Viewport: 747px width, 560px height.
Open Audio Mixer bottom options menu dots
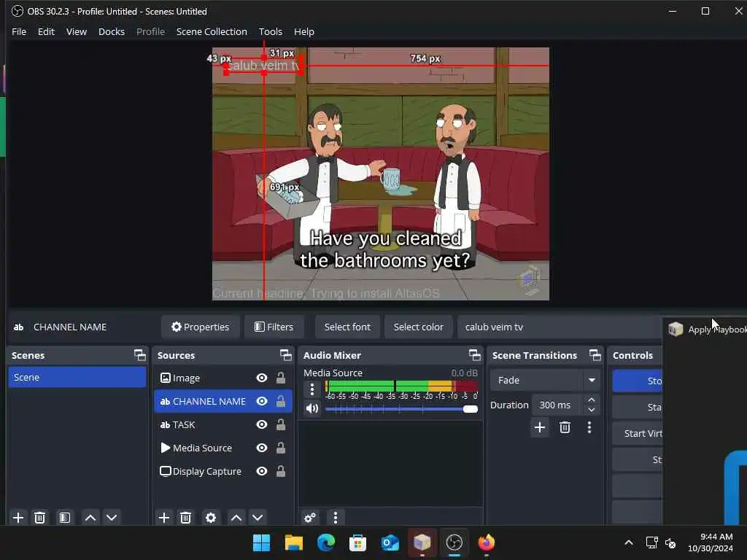336,518
